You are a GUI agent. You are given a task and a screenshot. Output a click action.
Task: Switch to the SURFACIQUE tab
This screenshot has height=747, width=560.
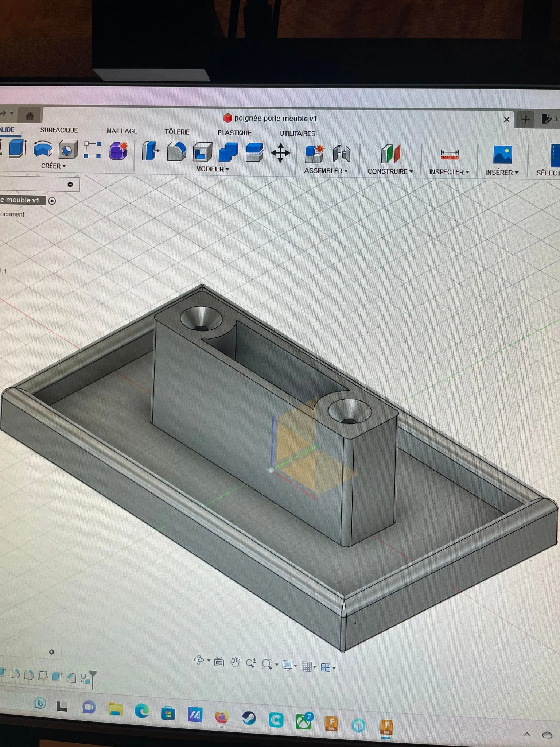(x=59, y=130)
